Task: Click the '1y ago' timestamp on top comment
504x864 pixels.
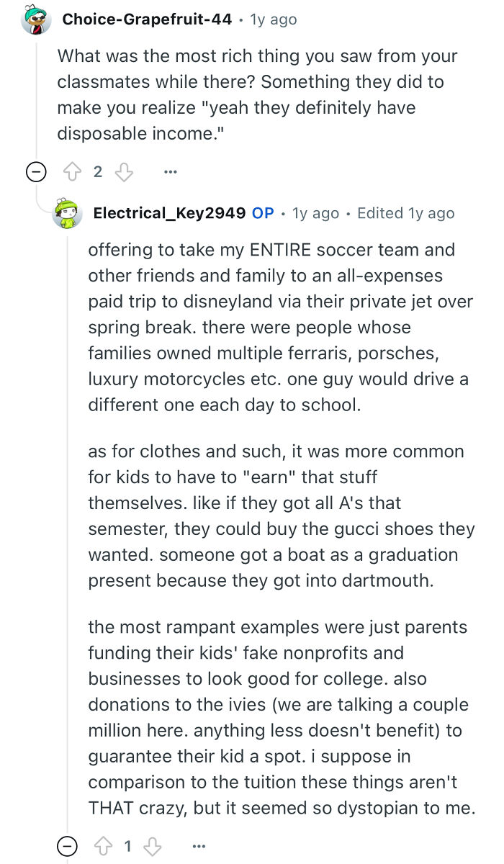Action: 274,19
